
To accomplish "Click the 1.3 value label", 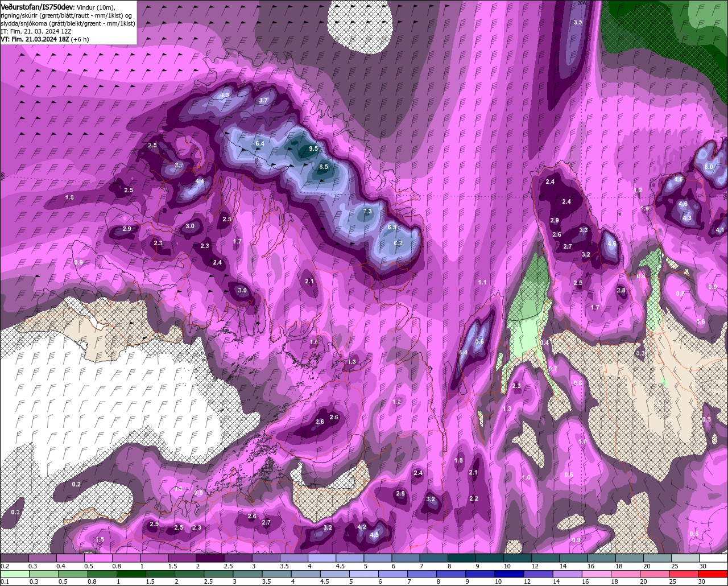I will click(x=507, y=409).
